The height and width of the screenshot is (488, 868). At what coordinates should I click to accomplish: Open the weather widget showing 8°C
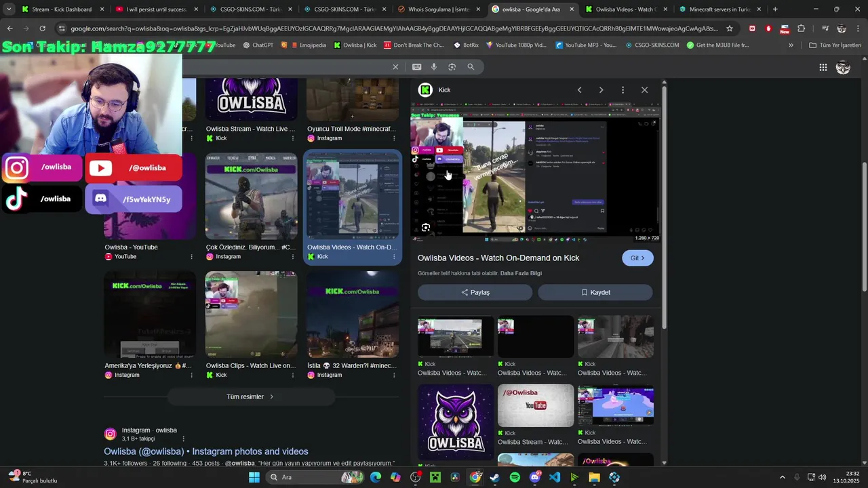[x=33, y=477]
